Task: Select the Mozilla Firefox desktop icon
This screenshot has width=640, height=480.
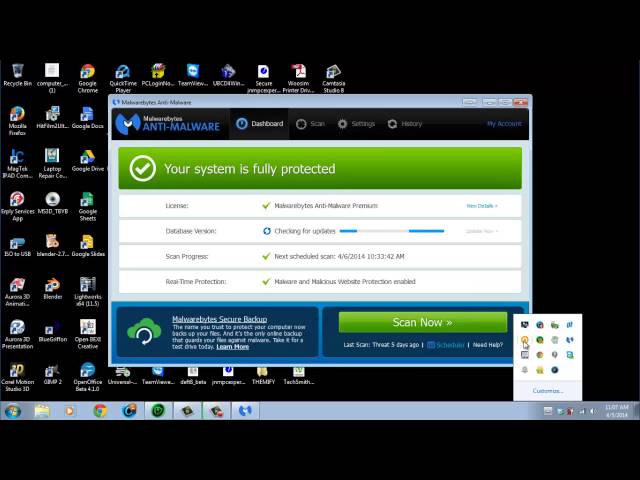Action: tap(17, 121)
